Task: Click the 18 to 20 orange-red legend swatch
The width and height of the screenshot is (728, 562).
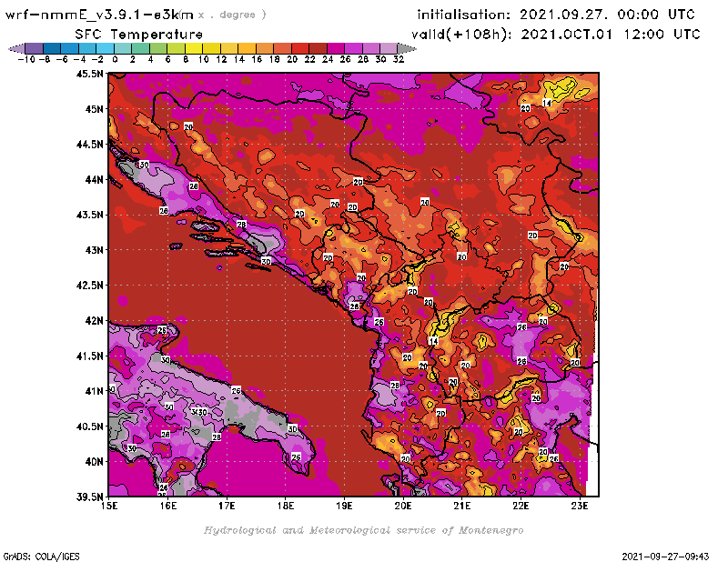Action: pos(283,48)
